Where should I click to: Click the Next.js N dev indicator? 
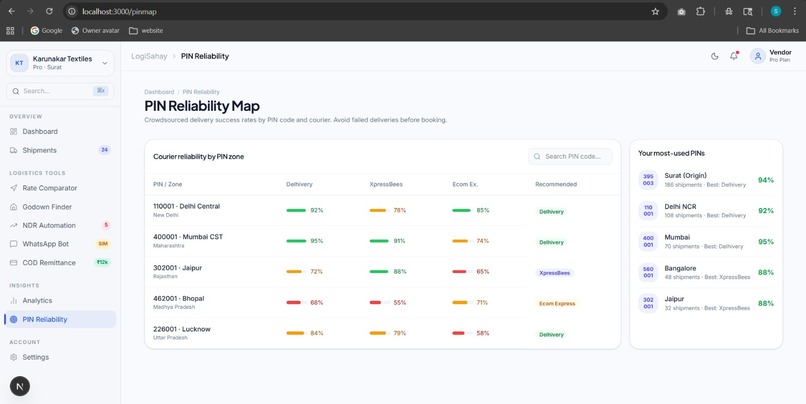[20, 386]
